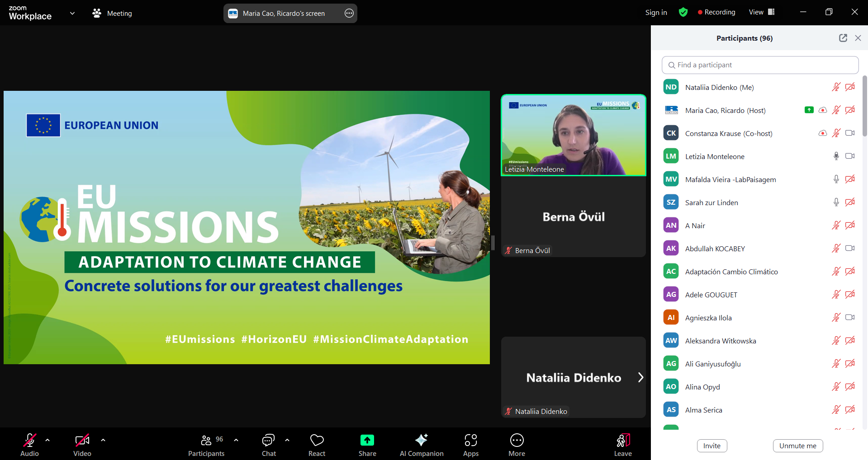Click the scrollbar of the participants list

click(865, 106)
